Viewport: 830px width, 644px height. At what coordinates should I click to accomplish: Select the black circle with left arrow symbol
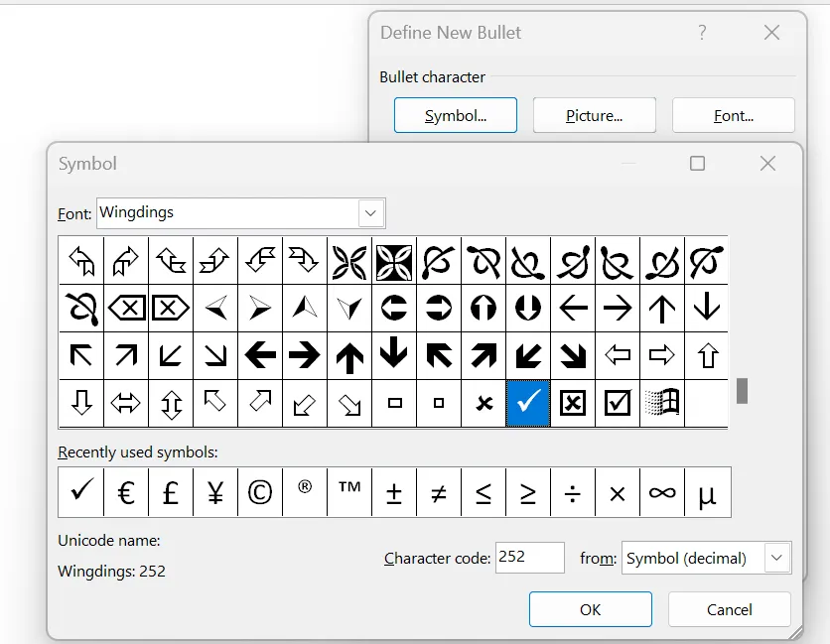point(394,308)
